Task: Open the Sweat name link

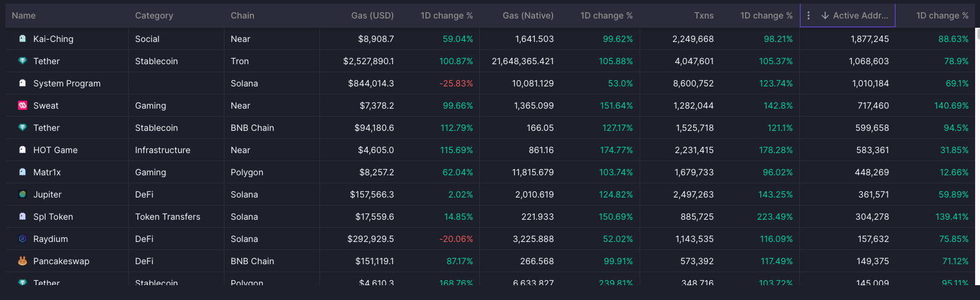Action: 46,106
